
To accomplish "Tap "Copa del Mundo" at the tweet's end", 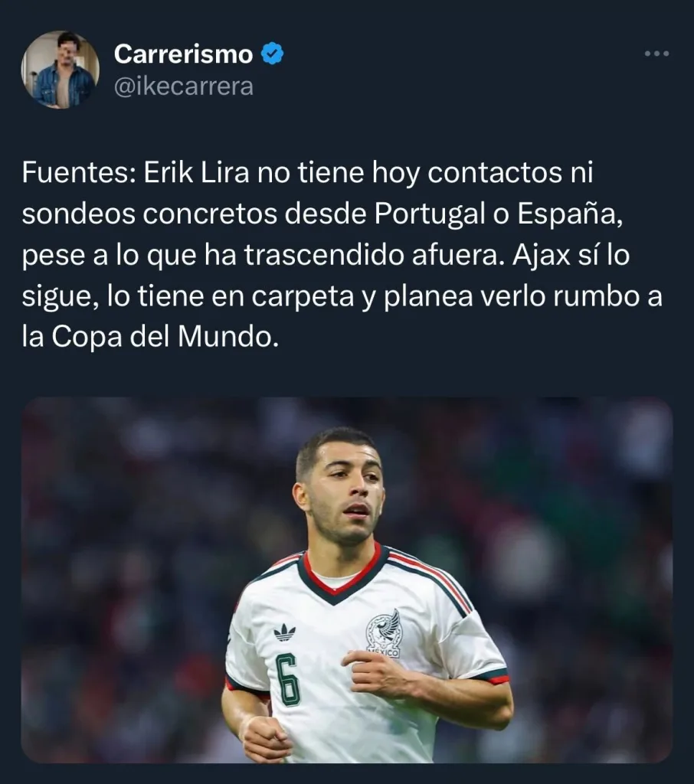I will tap(165, 337).
